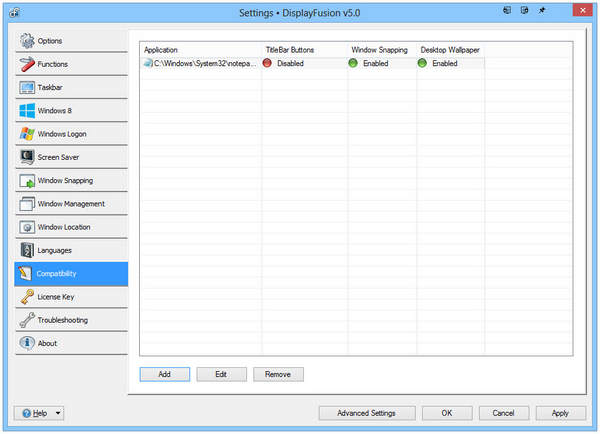Click the red Disabled status indicator

(x=267, y=63)
